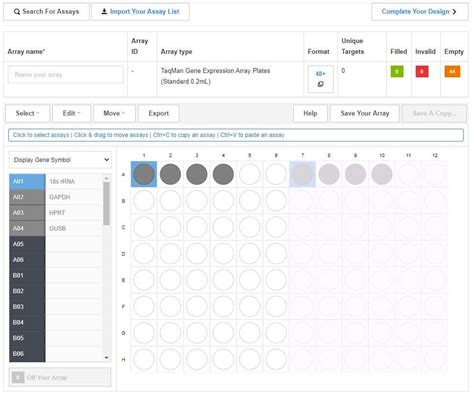Click plate row header H
Viewport: 474px width, 395px height.
pyautogui.click(x=123, y=359)
